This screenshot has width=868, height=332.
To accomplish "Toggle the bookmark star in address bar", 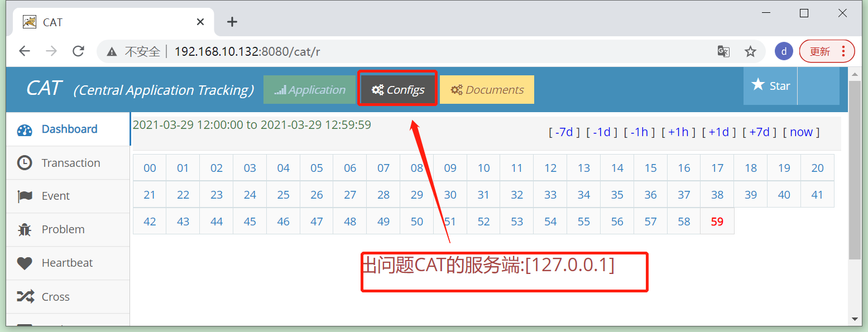I will click(751, 51).
